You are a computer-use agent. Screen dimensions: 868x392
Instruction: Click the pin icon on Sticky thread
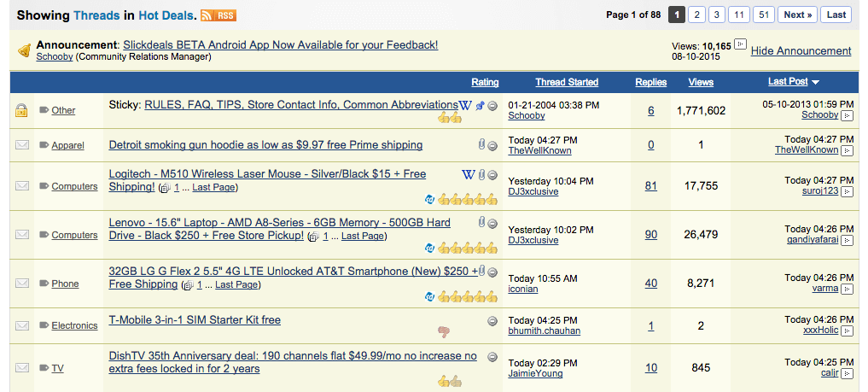pyautogui.click(x=480, y=106)
